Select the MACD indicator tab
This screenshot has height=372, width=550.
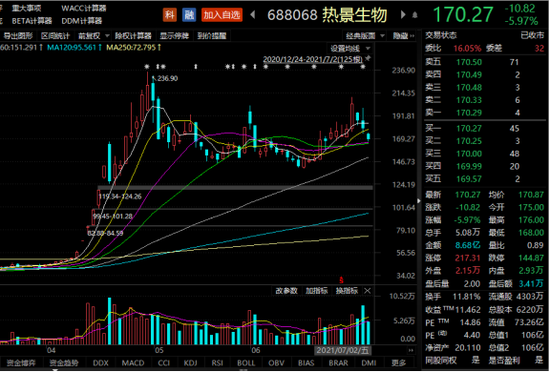point(133,363)
